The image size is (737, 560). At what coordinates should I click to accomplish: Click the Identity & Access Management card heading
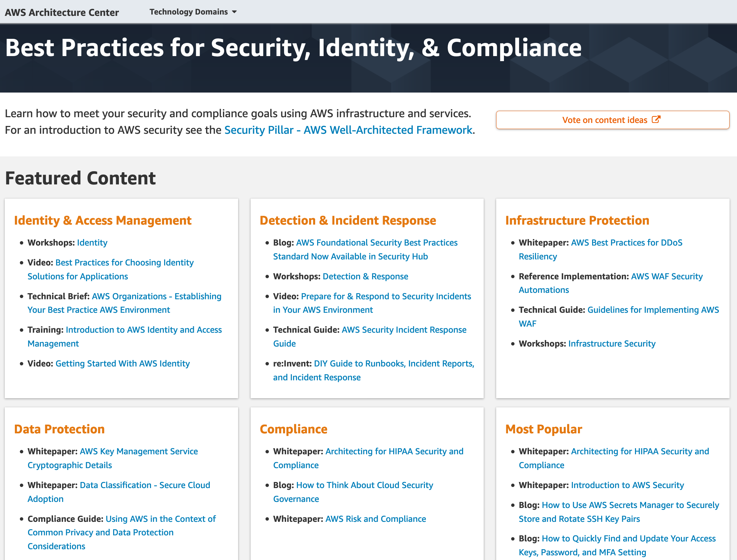tap(103, 221)
